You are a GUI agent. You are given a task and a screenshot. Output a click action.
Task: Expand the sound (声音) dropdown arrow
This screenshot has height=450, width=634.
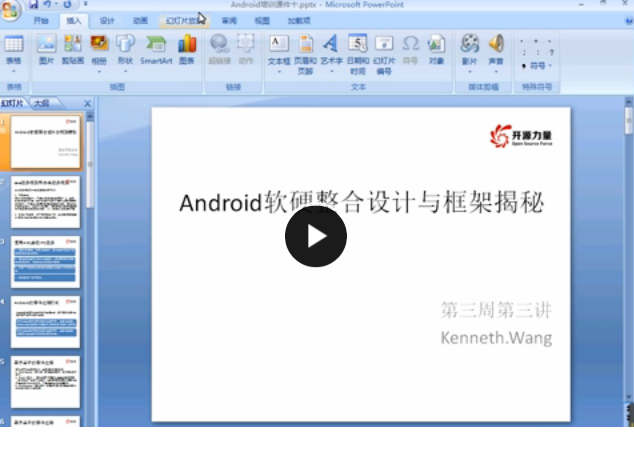click(496, 72)
